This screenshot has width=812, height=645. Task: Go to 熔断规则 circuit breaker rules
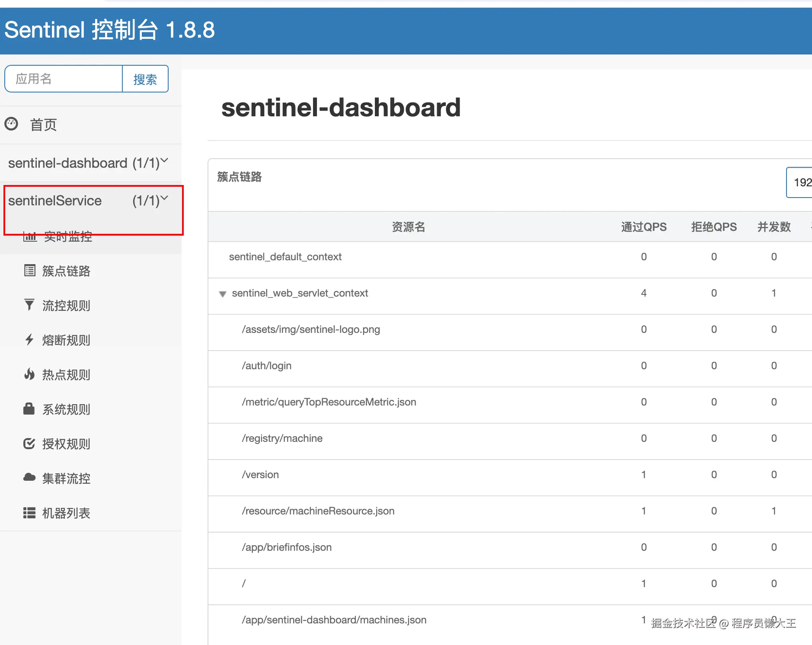tap(66, 340)
